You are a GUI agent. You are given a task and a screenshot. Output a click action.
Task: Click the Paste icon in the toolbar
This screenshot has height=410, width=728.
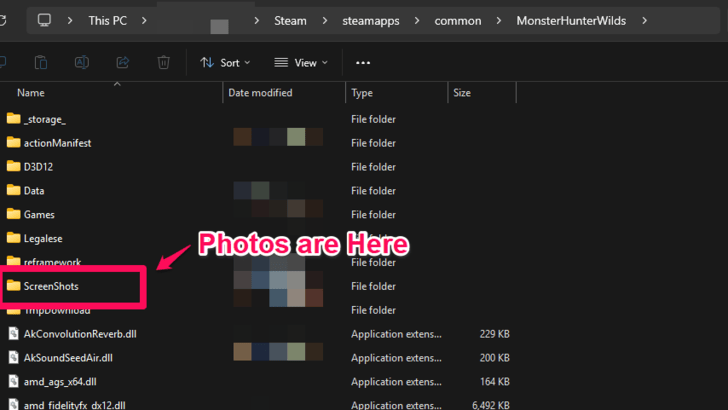41,62
